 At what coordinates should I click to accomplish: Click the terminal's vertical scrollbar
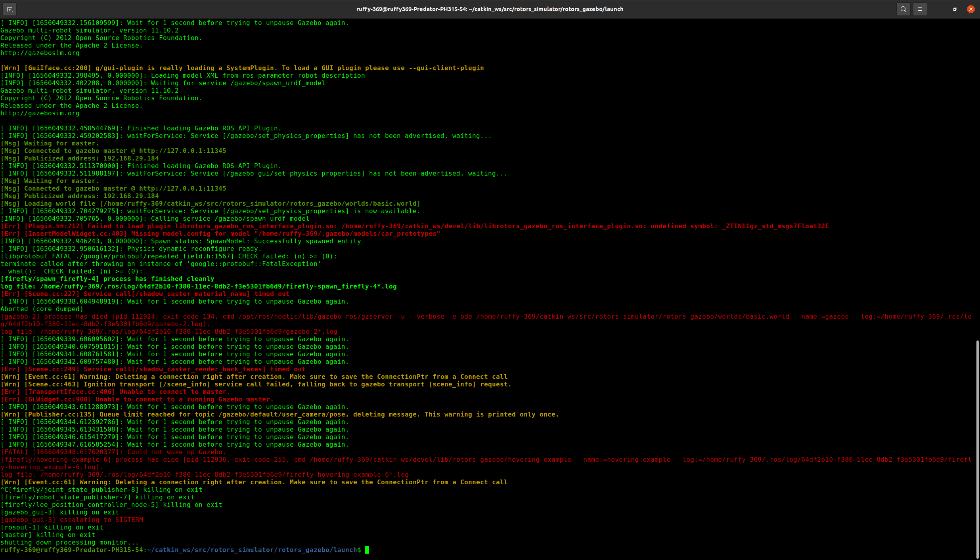(978, 449)
